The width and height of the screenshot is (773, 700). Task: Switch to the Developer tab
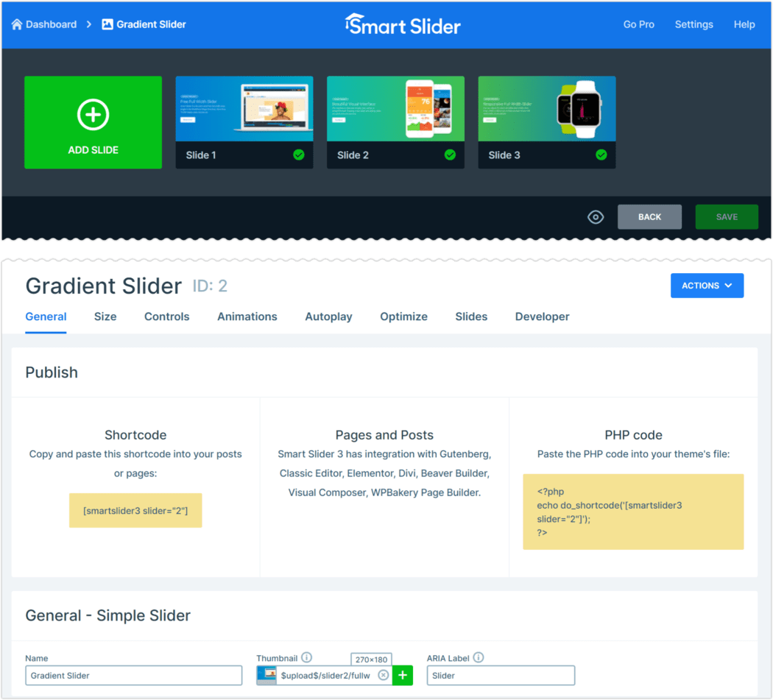(543, 317)
